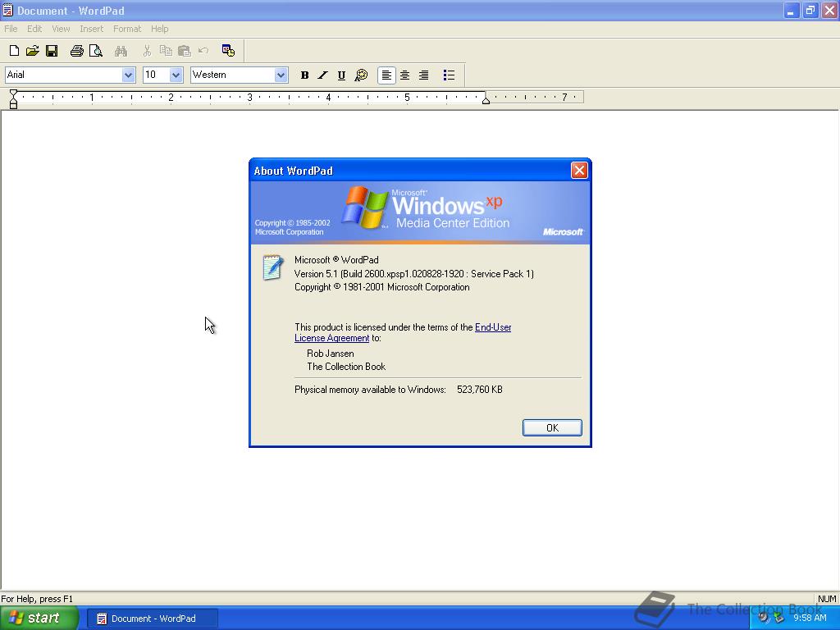Open the File menu

click(x=11, y=29)
